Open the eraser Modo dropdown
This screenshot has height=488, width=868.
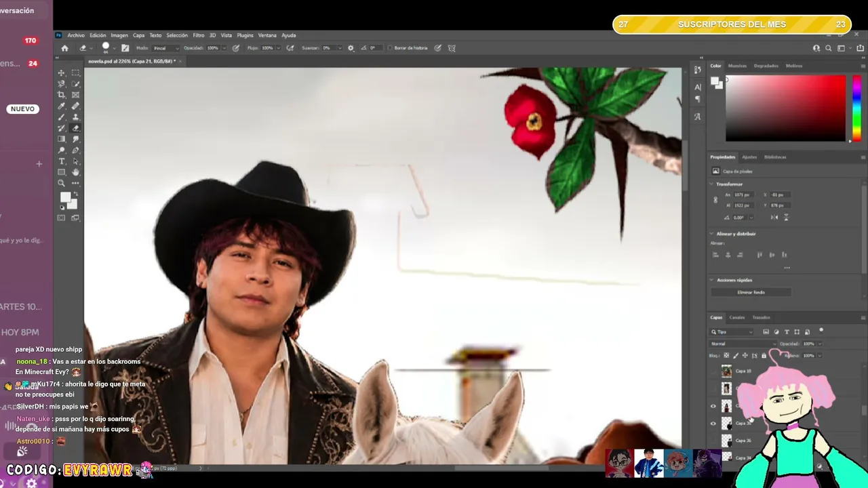(x=166, y=48)
